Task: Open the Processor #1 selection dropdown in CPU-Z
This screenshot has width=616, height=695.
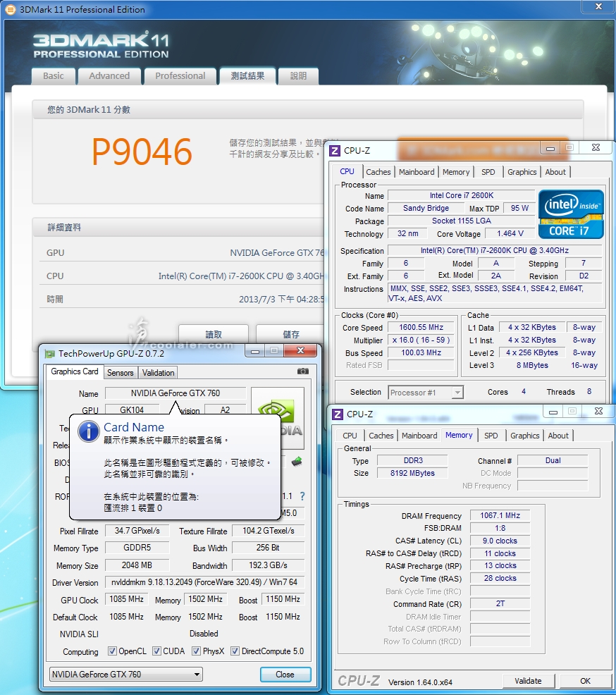Action: coord(426,393)
